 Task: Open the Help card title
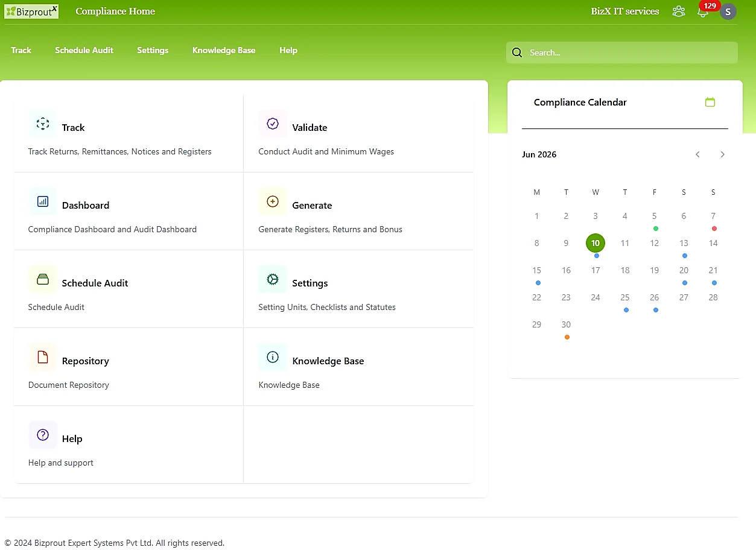[72, 438]
